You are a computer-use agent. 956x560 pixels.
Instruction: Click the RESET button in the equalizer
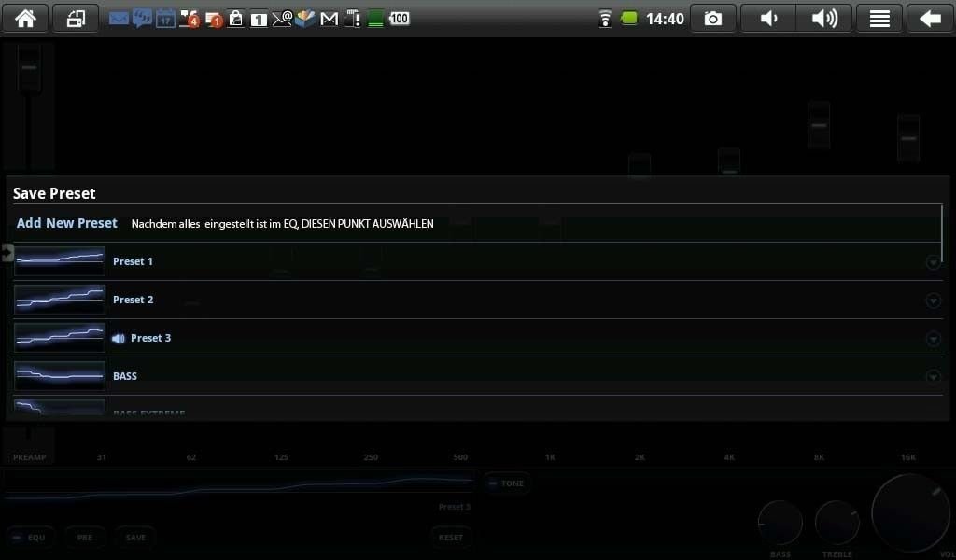(x=451, y=538)
